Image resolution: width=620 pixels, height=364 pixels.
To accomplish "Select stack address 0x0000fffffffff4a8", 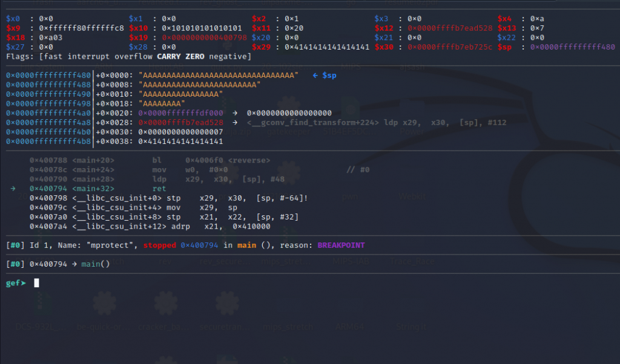I will click(48, 122).
